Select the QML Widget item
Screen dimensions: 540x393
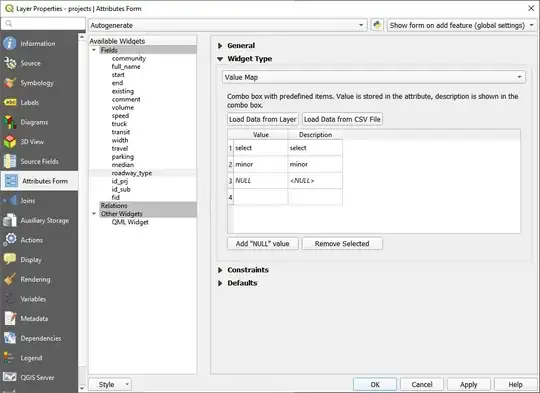pyautogui.click(x=130, y=222)
